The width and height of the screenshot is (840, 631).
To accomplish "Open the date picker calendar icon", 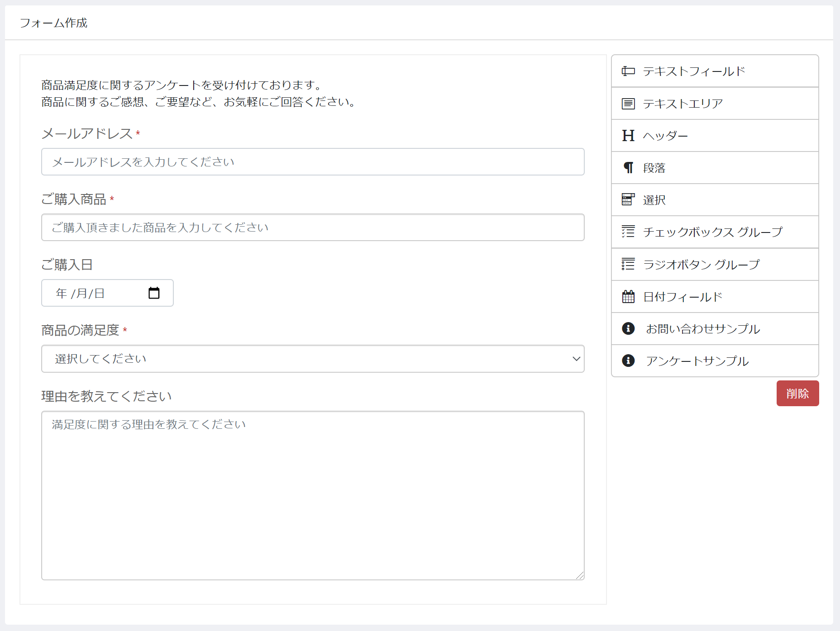I will point(154,293).
